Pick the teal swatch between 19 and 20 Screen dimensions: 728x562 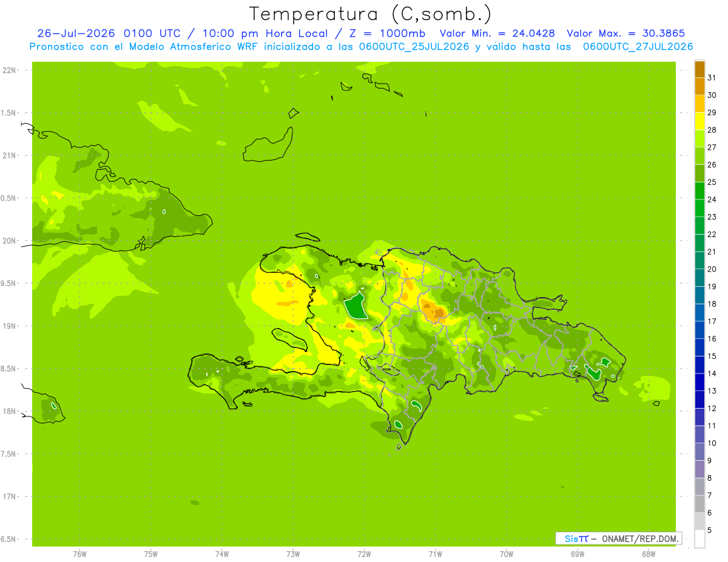click(x=699, y=278)
